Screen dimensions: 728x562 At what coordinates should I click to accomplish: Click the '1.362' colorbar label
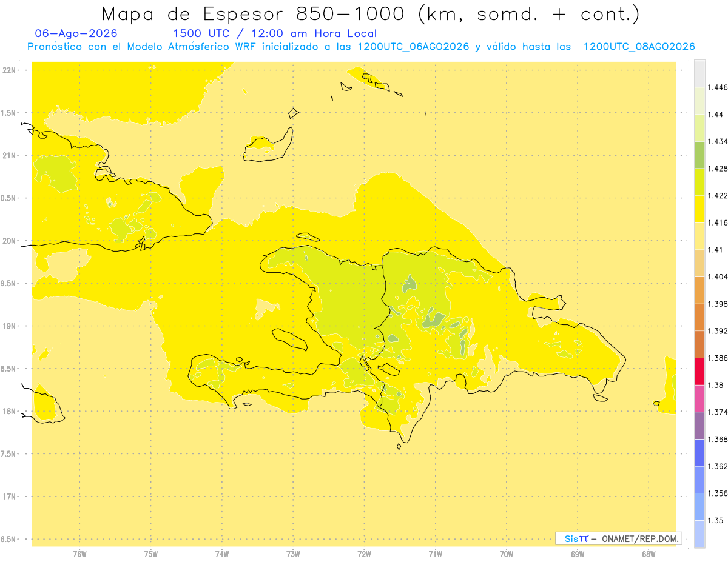click(x=718, y=466)
